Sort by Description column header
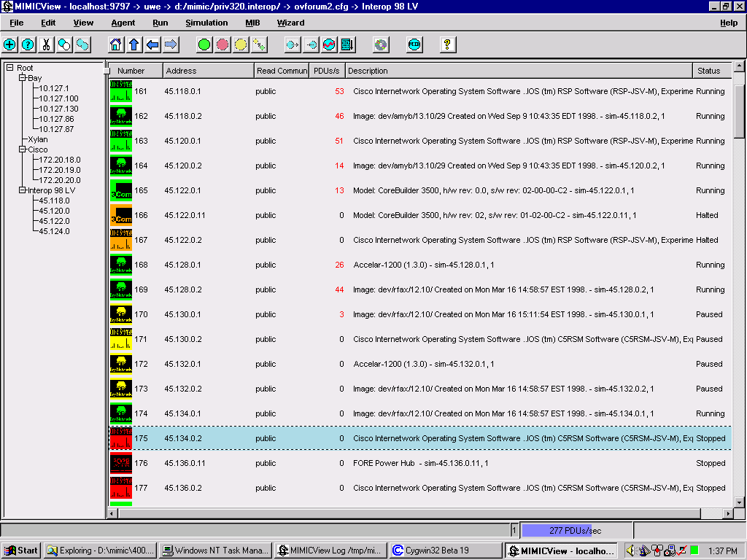The height and width of the screenshot is (560, 747). [519, 71]
